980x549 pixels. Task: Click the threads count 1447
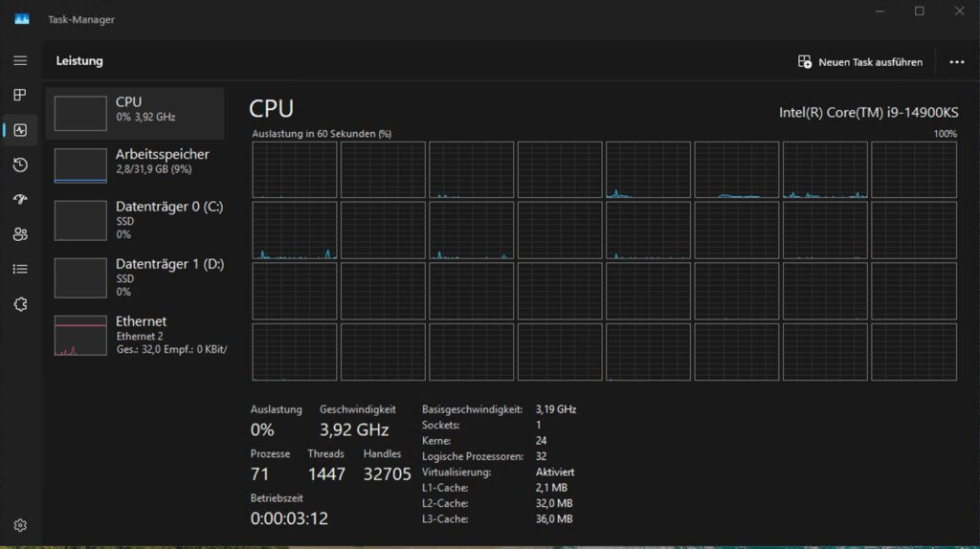[326, 474]
